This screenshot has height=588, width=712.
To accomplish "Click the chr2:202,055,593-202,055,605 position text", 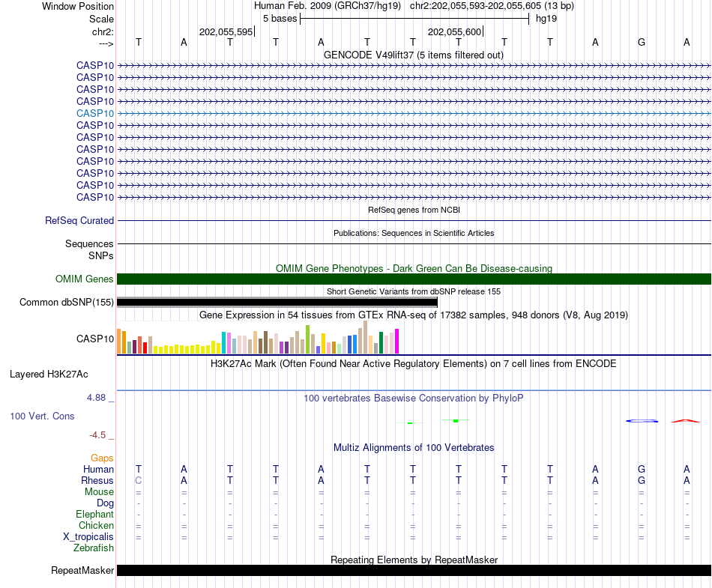I will [x=475, y=6].
